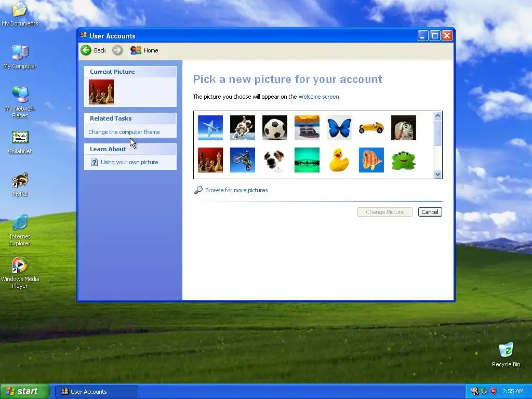The height and width of the screenshot is (399, 532).
Task: Click the help icon beside Using your own picture
Action: (x=95, y=162)
